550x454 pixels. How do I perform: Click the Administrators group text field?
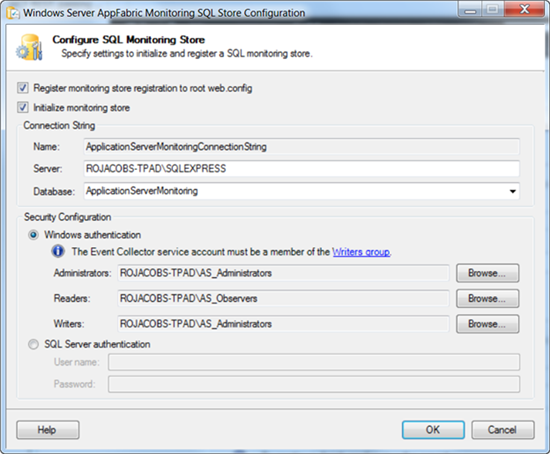(x=283, y=273)
